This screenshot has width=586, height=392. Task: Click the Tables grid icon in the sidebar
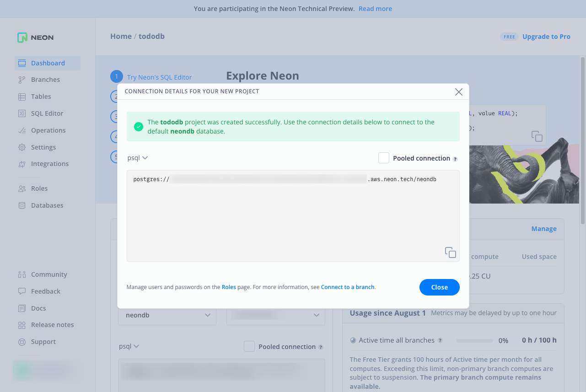tap(22, 97)
